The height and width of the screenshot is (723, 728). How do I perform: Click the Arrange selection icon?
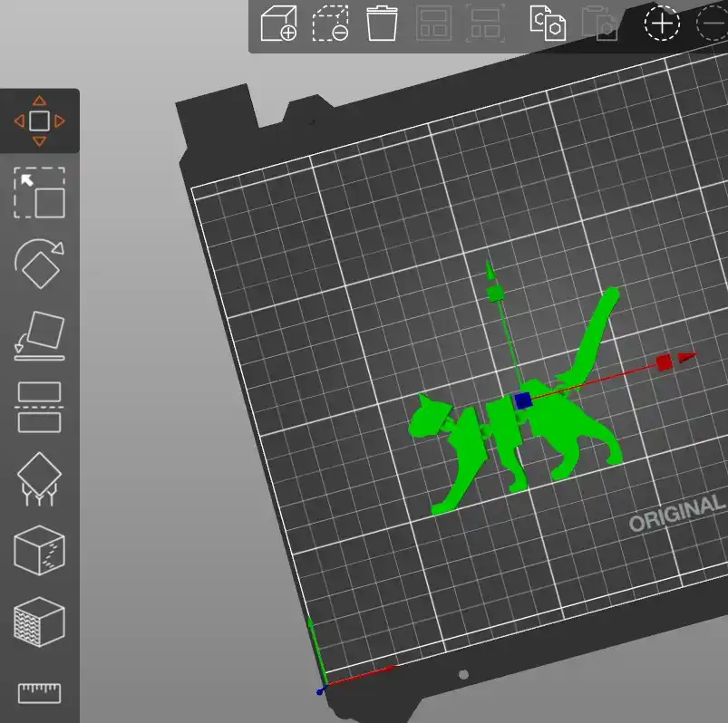(485, 24)
